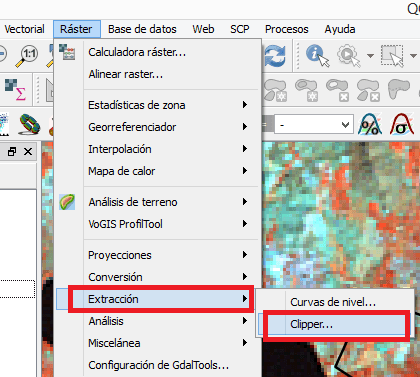Click the run feature action icon
This screenshot has height=377, width=420.
coord(349,55)
